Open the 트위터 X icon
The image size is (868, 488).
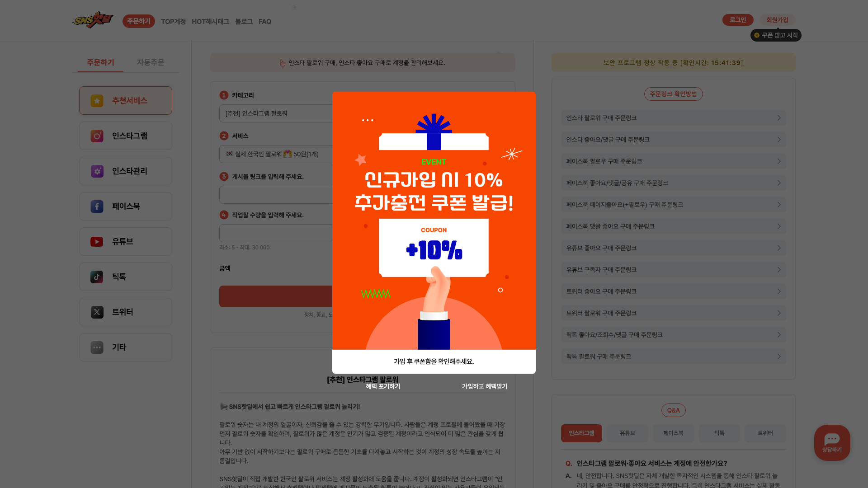[97, 312]
